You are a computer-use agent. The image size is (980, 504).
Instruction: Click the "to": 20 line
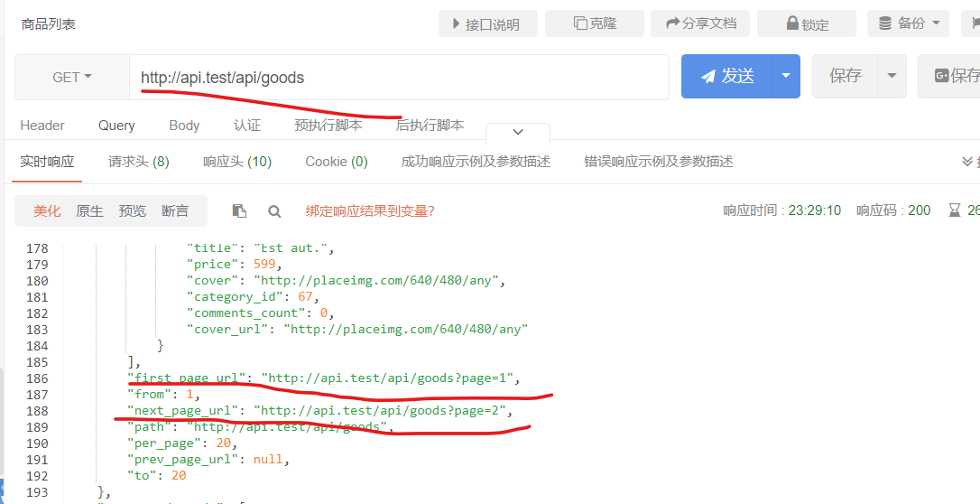point(156,475)
